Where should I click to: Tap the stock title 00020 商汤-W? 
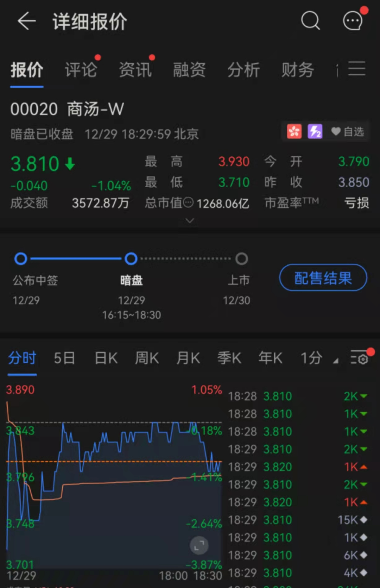(x=67, y=109)
